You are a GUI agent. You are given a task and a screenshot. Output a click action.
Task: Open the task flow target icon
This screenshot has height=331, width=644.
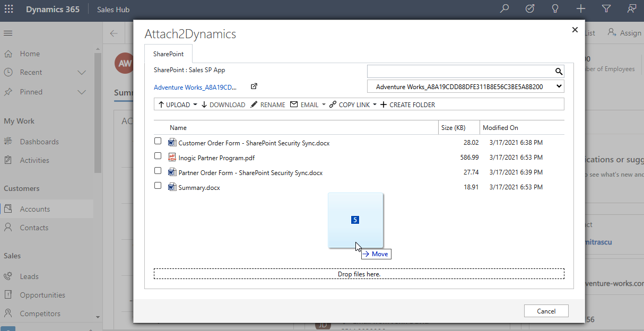(530, 8)
